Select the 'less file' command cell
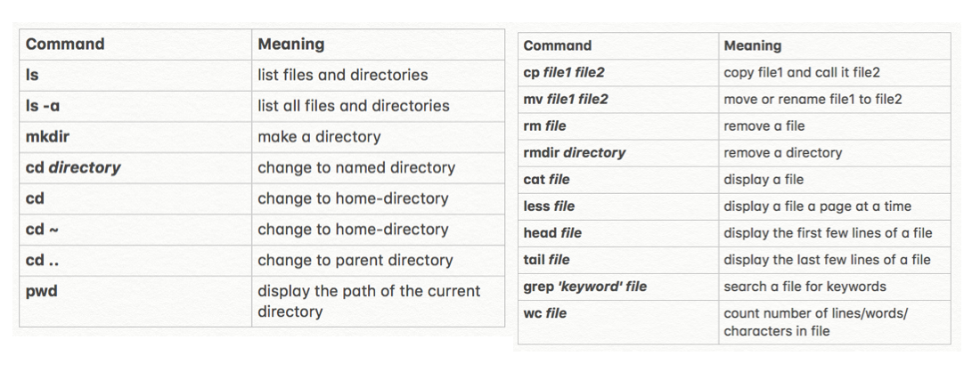Screen dimensions: 980x388 point(618,206)
